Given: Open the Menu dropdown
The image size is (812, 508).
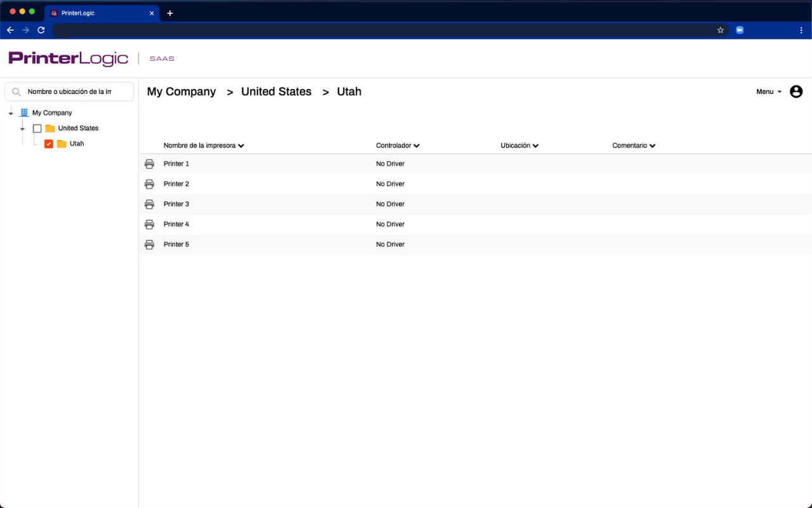Looking at the screenshot, I should click(768, 91).
